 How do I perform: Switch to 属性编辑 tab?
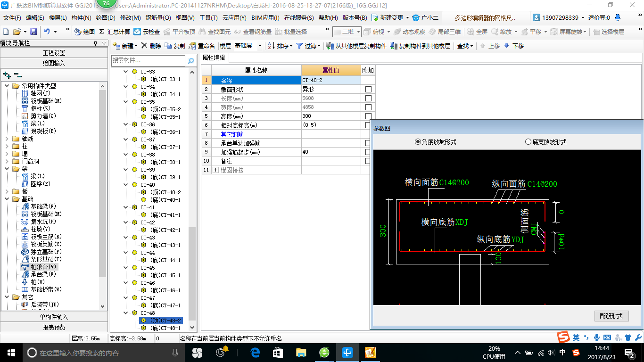pos(214,58)
